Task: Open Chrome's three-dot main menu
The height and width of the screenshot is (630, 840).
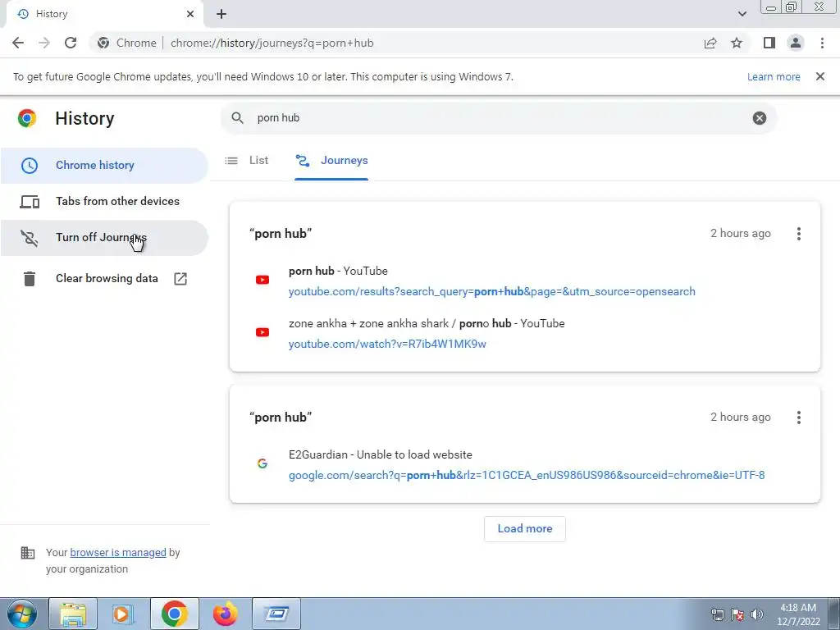Action: pyautogui.click(x=822, y=43)
